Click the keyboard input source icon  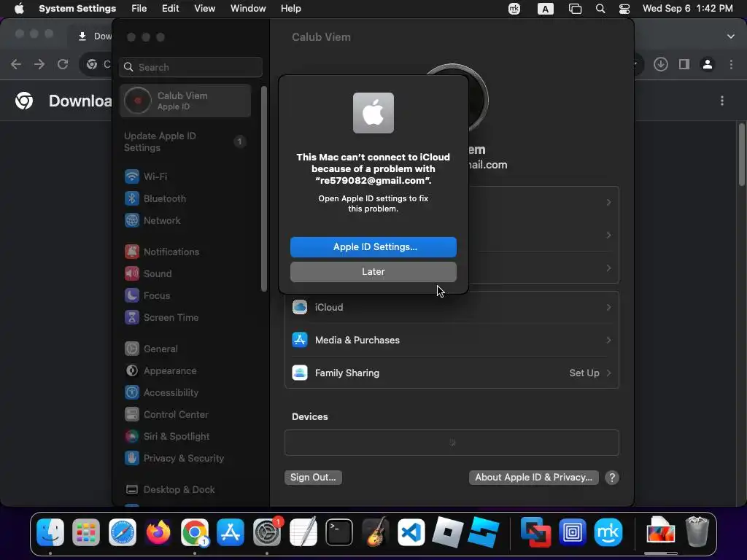pyautogui.click(x=546, y=9)
